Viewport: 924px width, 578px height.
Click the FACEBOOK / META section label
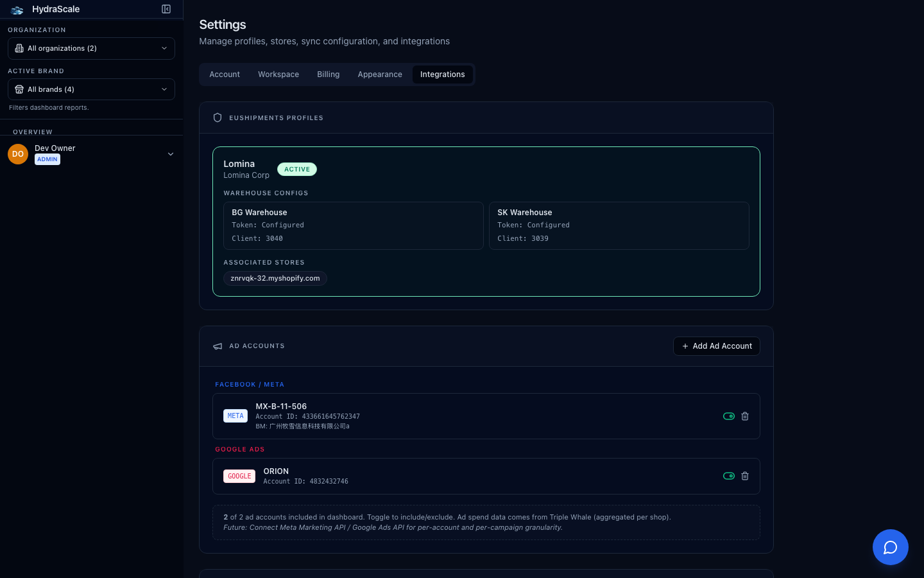coord(250,385)
